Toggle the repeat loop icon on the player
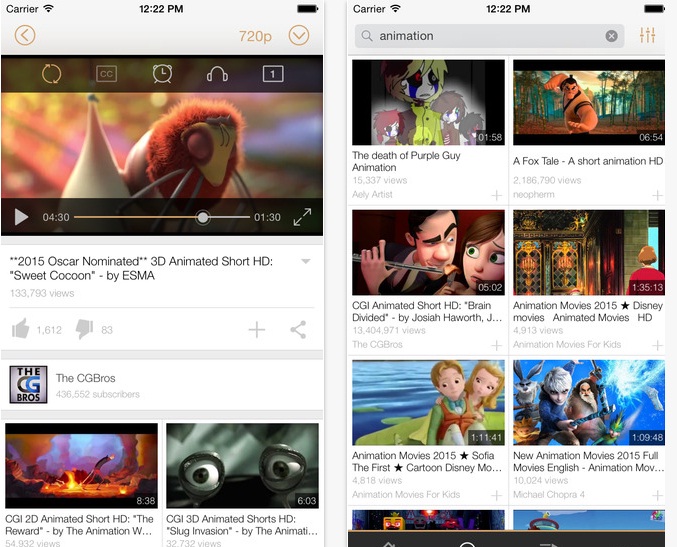The width and height of the screenshot is (677, 547). 51,74
